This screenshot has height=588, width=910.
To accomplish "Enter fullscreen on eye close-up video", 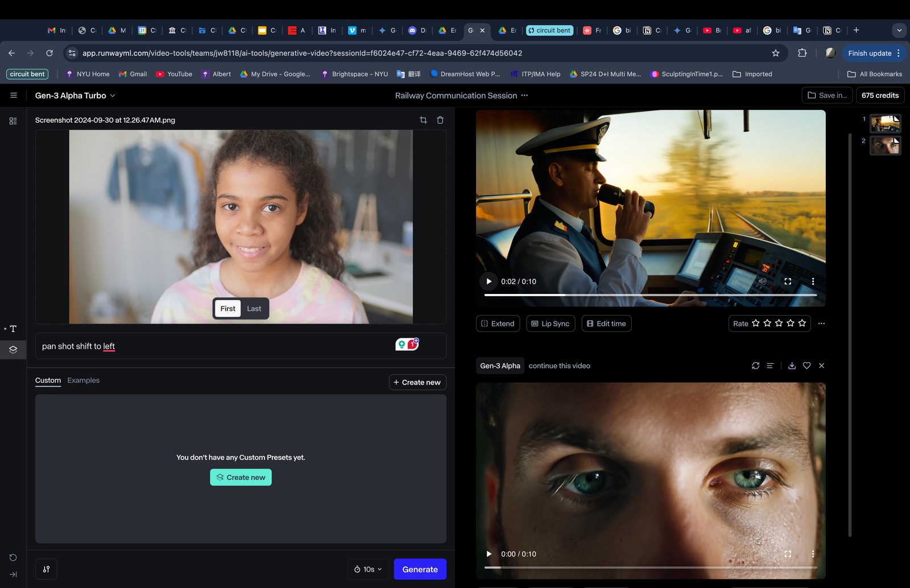I will pyautogui.click(x=788, y=554).
